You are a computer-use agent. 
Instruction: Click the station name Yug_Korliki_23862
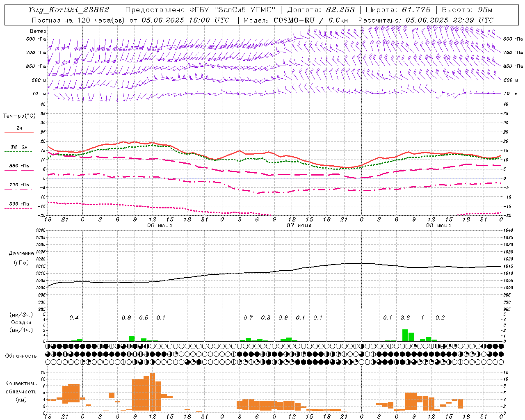click(69, 10)
